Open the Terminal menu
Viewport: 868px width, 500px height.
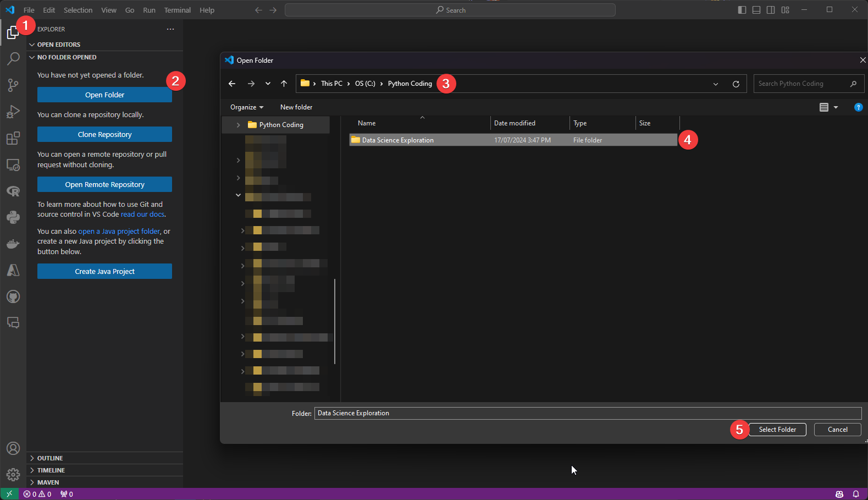point(178,10)
